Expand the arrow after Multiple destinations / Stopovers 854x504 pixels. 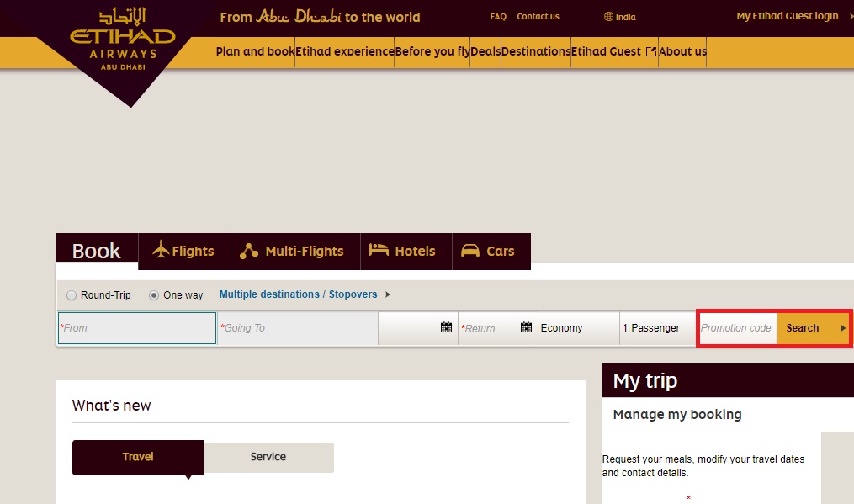click(388, 294)
